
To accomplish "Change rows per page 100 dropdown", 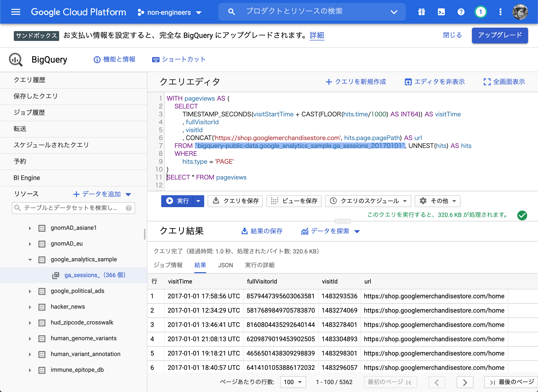I will click(293, 382).
